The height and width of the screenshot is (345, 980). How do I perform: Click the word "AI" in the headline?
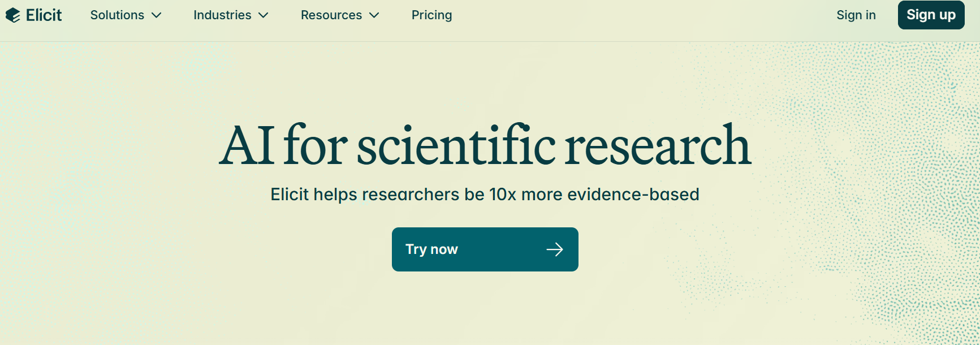[x=247, y=146]
